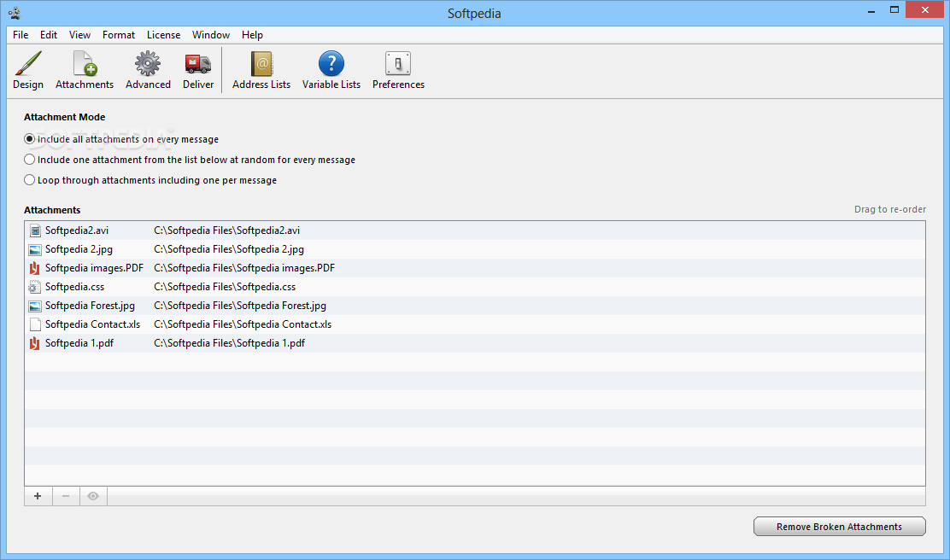This screenshot has width=950, height=560.
Task: Select the Softpedia2.avi file name
Action: [x=77, y=230]
